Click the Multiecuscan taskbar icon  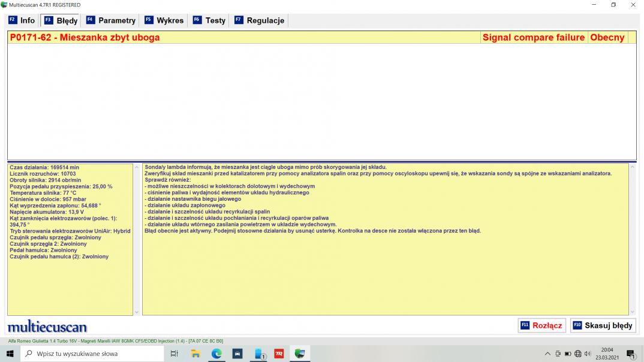point(300,354)
